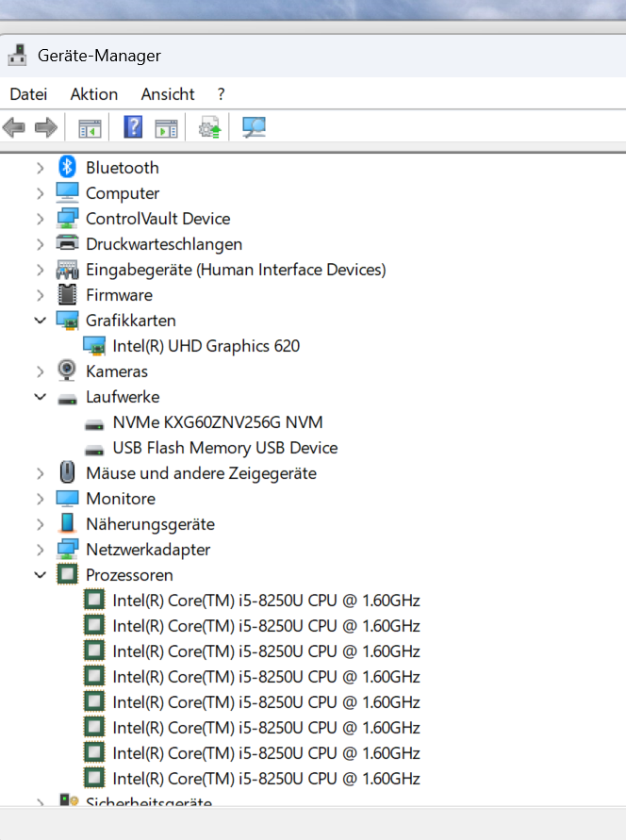Image resolution: width=626 pixels, height=840 pixels.
Task: Expand the Netzwerkadapter node
Action: [x=41, y=550]
